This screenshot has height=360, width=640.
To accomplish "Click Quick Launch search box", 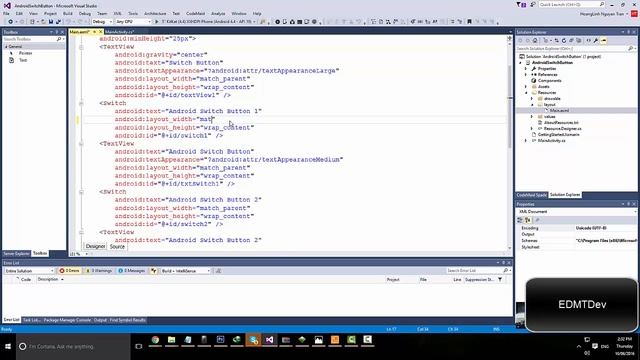I will tap(571, 4).
